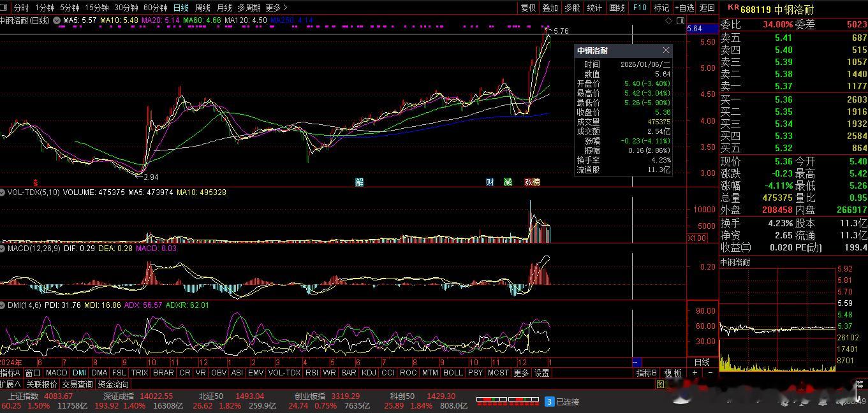Click the 减 marker on the chart
The width and height of the screenshot is (868, 413).
[x=508, y=182]
